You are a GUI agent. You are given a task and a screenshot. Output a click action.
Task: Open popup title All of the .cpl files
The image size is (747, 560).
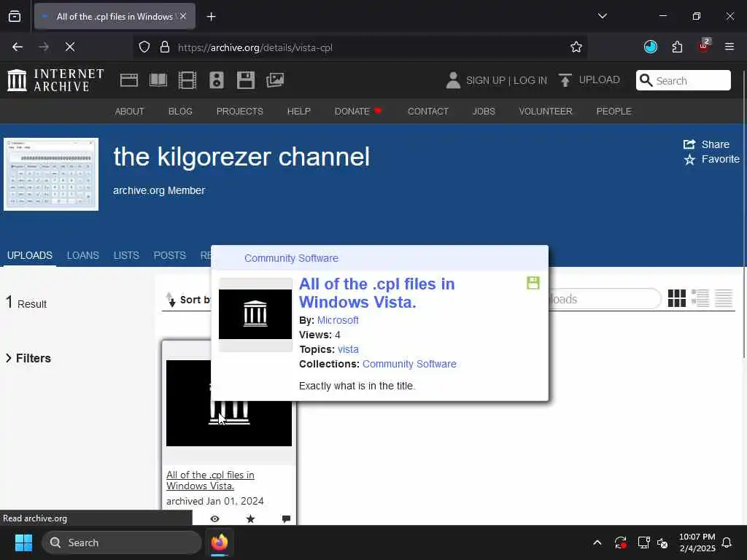tap(377, 293)
